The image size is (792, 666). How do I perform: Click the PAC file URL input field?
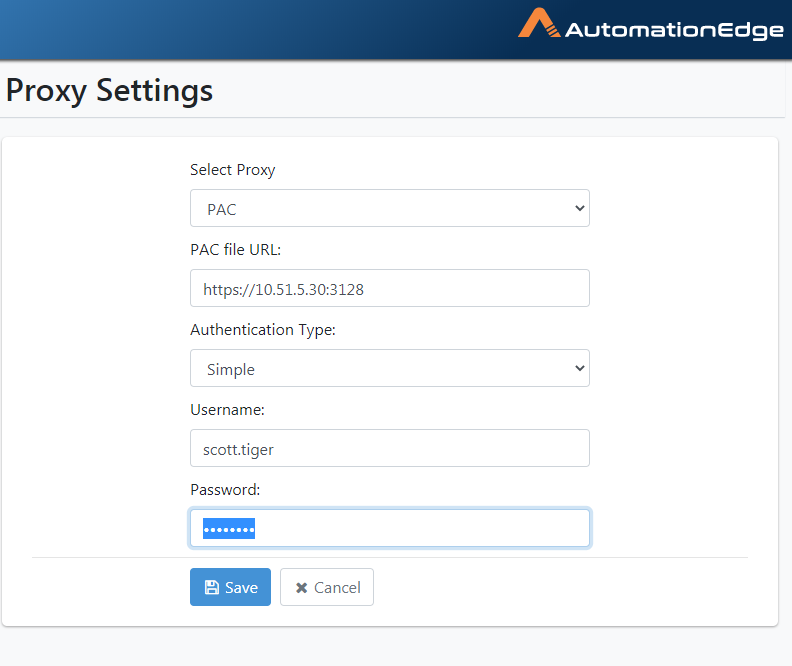tap(390, 288)
